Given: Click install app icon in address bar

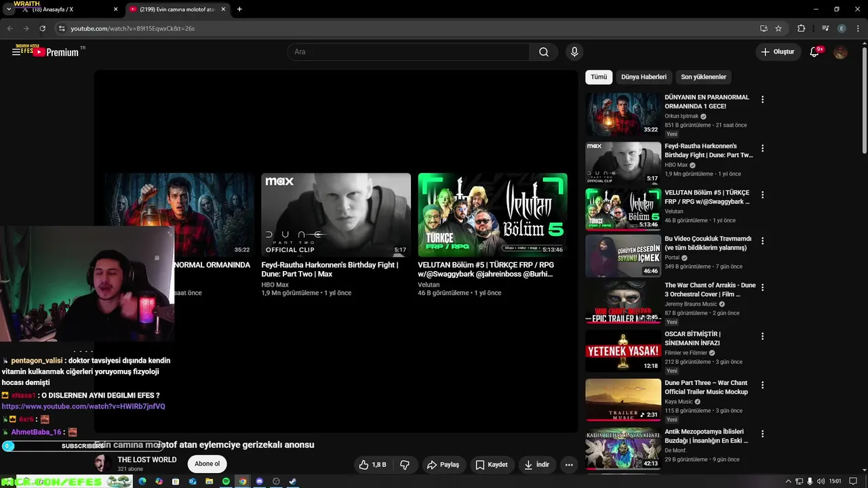Looking at the screenshot, I should [764, 28].
